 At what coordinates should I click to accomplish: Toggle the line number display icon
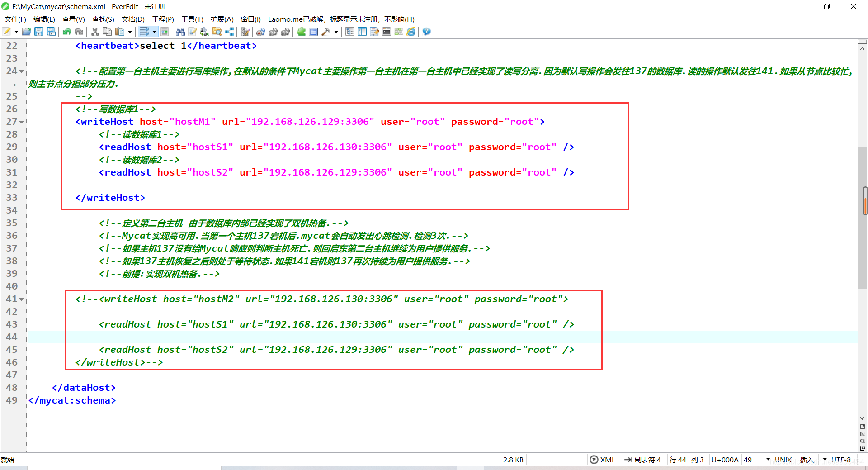click(x=165, y=32)
